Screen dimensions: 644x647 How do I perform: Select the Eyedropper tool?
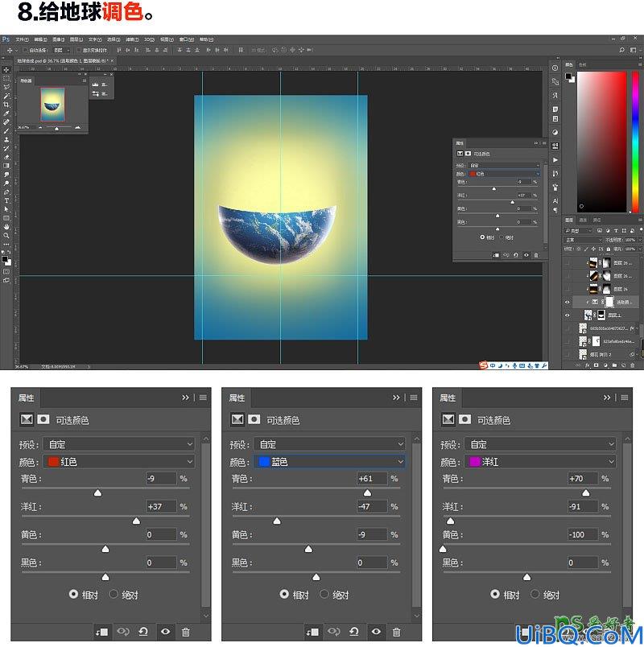tap(6, 113)
